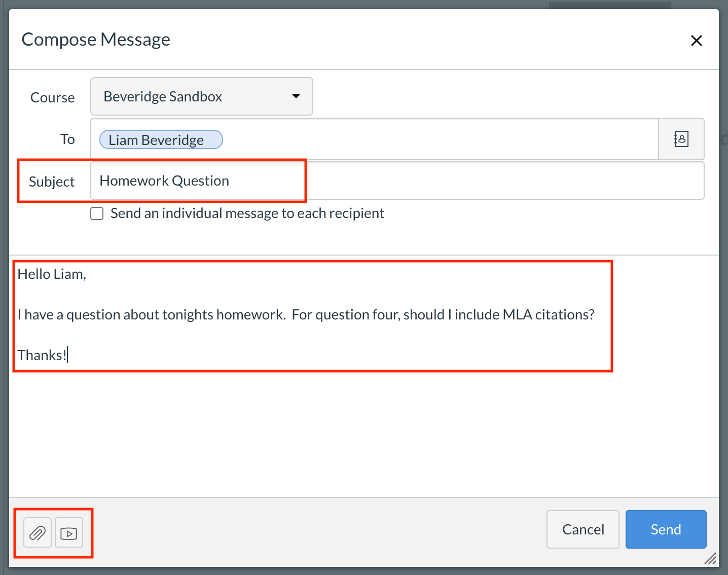Click the Hello Liam greeting line
This screenshot has width=728, height=575.
point(51,274)
